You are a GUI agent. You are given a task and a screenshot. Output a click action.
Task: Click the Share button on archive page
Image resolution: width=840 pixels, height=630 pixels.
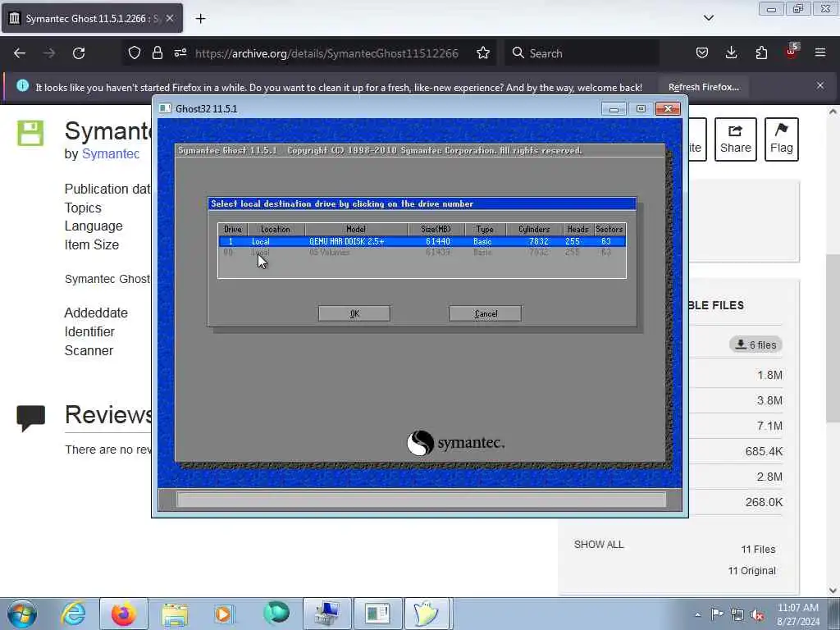[x=736, y=139]
